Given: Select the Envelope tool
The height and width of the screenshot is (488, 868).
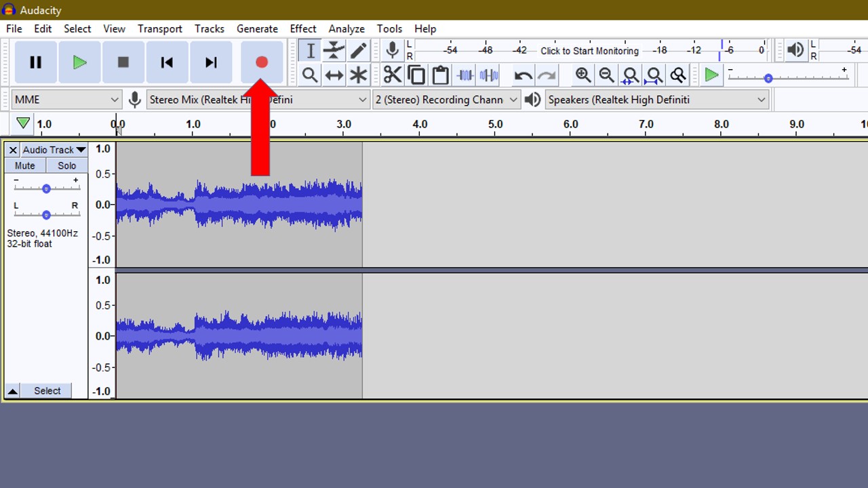Looking at the screenshot, I should pos(334,50).
